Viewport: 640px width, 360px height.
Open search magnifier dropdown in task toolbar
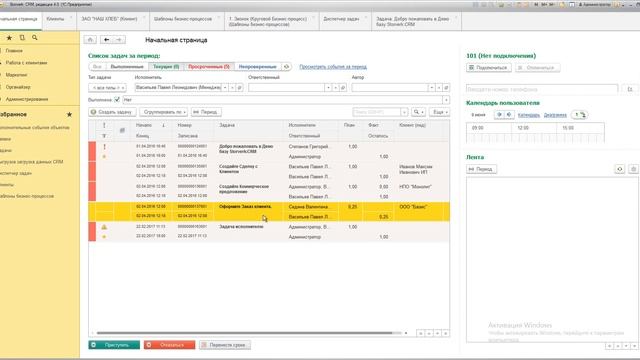click(418, 112)
